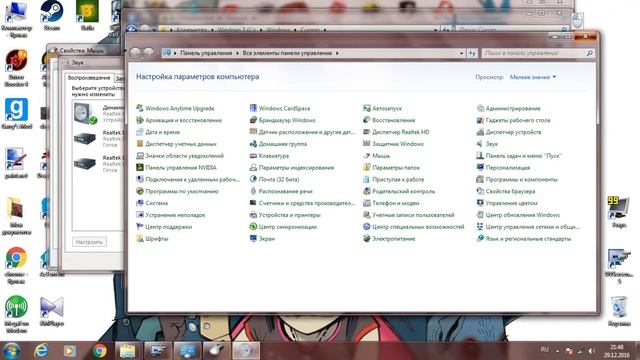Image resolution: width=640 pixels, height=360 pixels.
Task: Open the Мышь icon
Action: pyautogui.click(x=367, y=156)
